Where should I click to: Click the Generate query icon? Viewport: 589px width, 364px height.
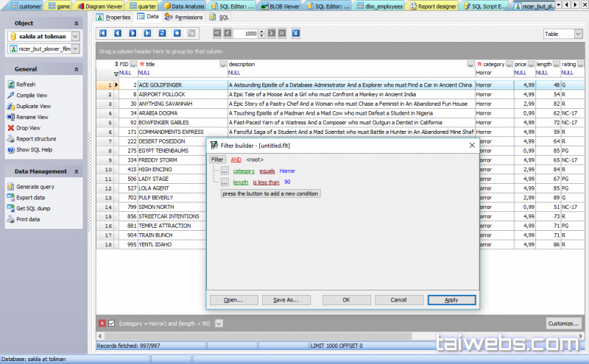(10, 187)
